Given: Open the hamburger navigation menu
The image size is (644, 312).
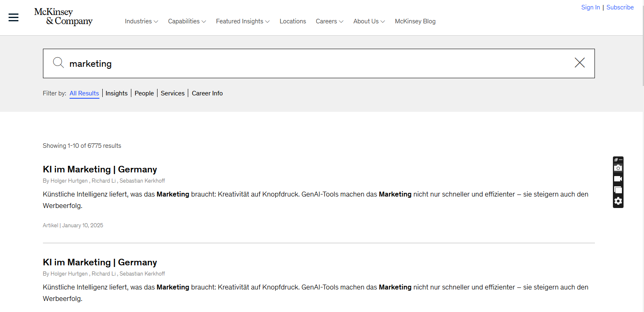Looking at the screenshot, I should click(x=14, y=17).
